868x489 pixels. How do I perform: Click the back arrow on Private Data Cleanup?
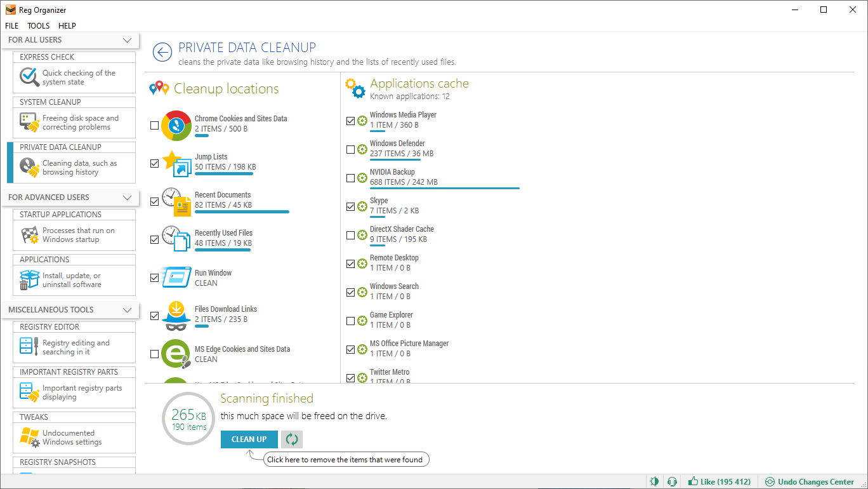pos(162,52)
